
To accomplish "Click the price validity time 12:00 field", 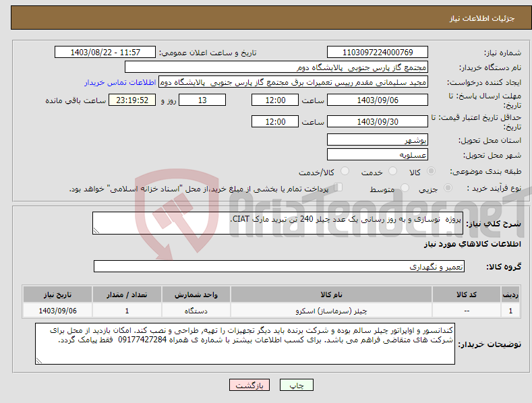I will coord(275,121).
